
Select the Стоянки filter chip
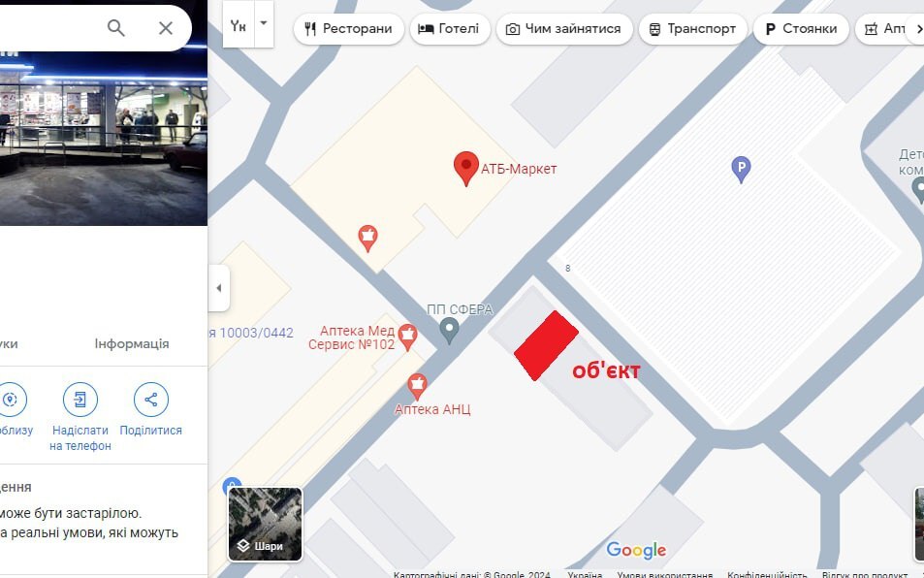pyautogui.click(x=801, y=28)
